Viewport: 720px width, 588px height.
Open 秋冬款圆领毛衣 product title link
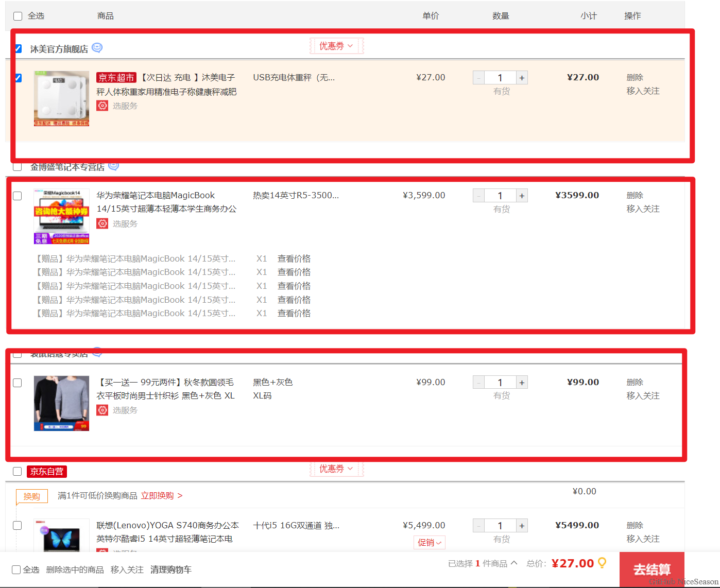165,389
